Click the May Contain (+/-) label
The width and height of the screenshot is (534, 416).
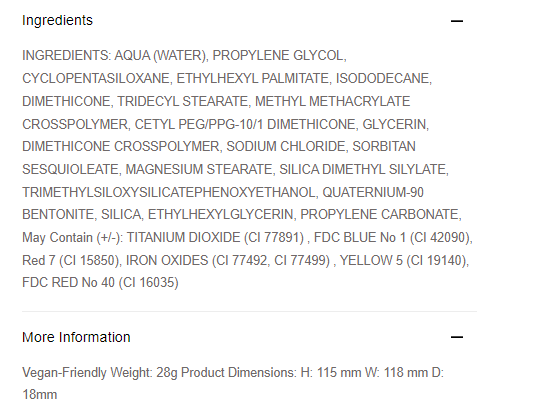click(x=73, y=237)
